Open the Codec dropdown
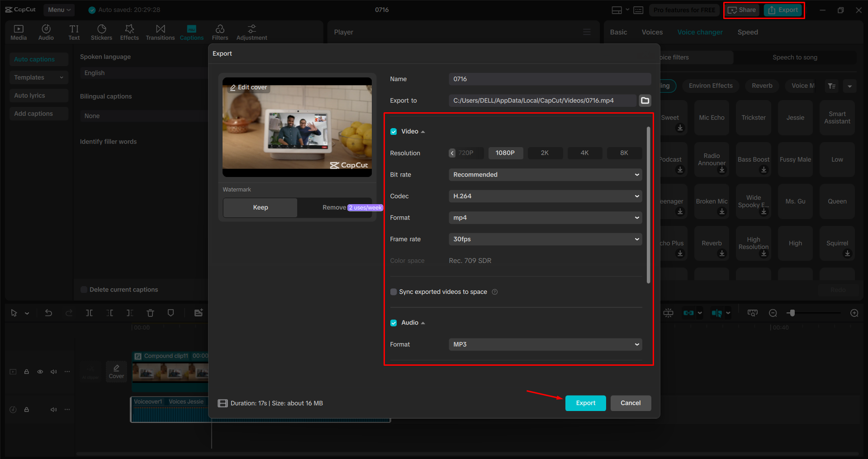 pyautogui.click(x=545, y=196)
